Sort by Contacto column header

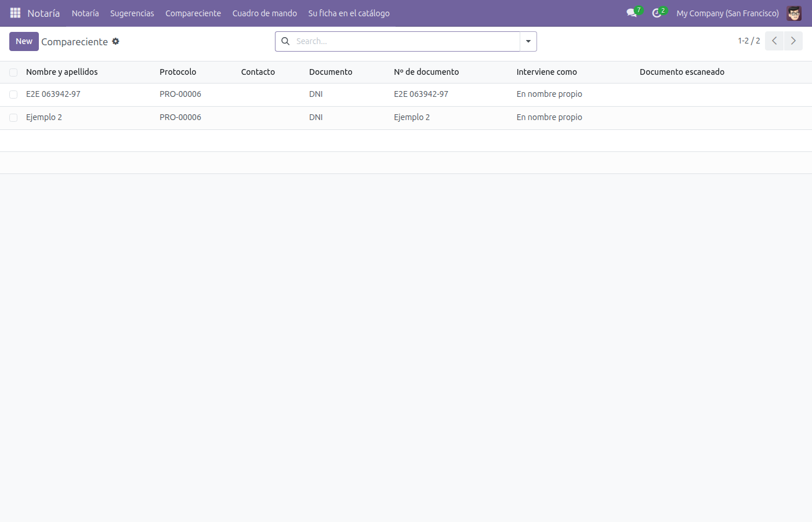258,72
